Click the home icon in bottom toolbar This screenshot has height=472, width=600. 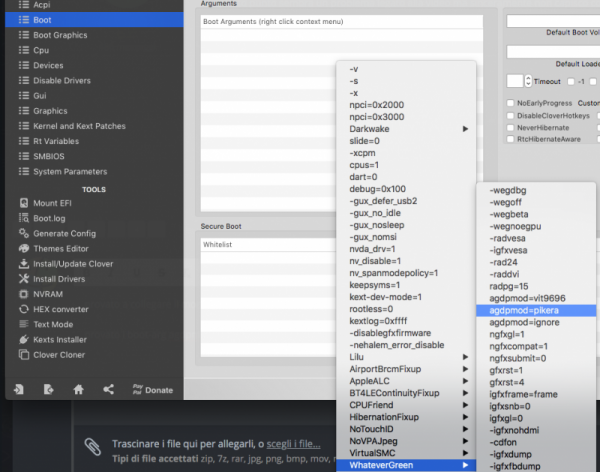click(78, 390)
